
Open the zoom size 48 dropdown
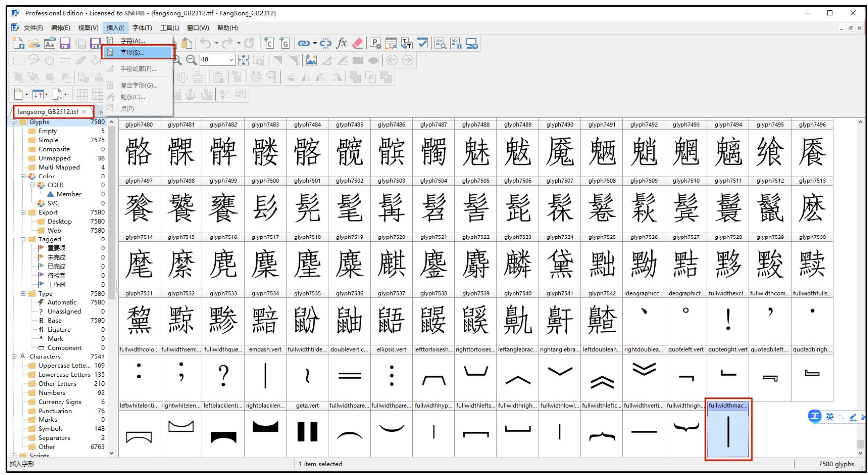click(231, 60)
